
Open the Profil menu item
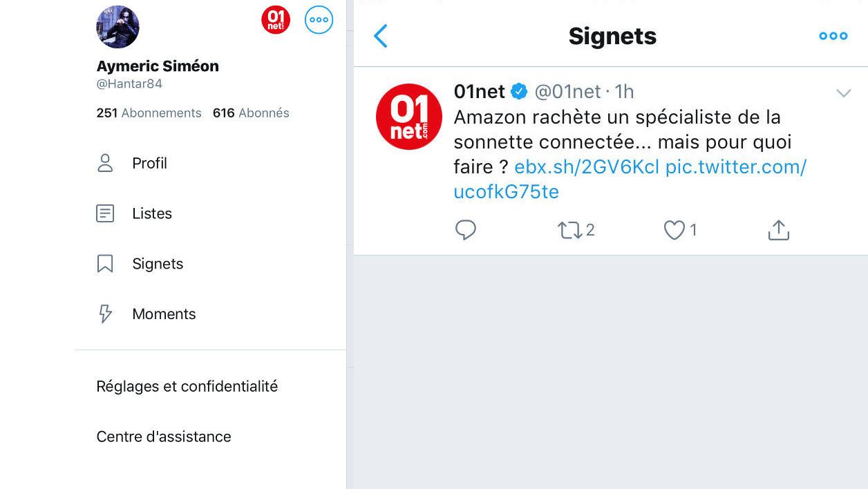tap(149, 164)
